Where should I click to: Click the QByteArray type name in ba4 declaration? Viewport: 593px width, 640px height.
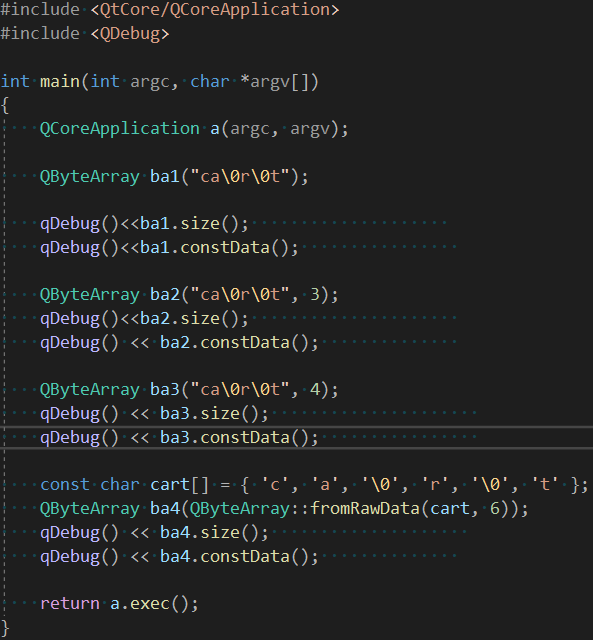90,509
